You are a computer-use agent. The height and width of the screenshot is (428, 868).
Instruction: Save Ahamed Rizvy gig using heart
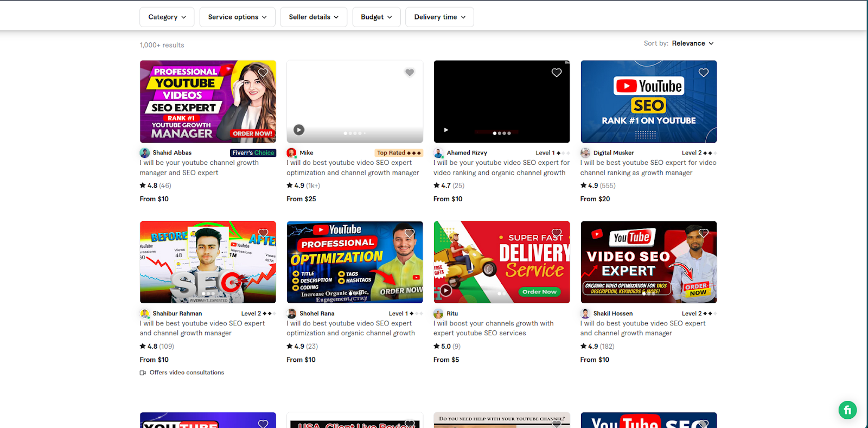click(x=557, y=73)
